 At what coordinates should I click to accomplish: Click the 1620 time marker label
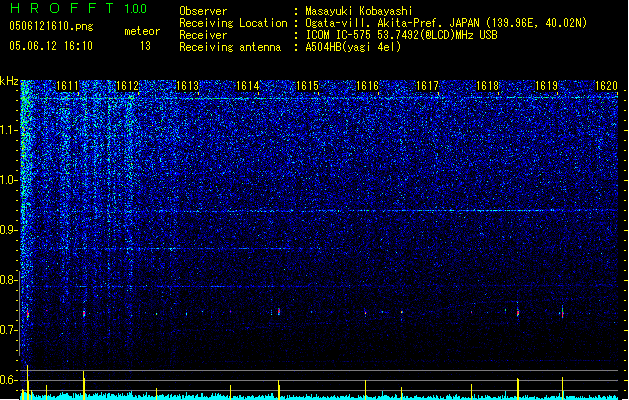coord(607,86)
